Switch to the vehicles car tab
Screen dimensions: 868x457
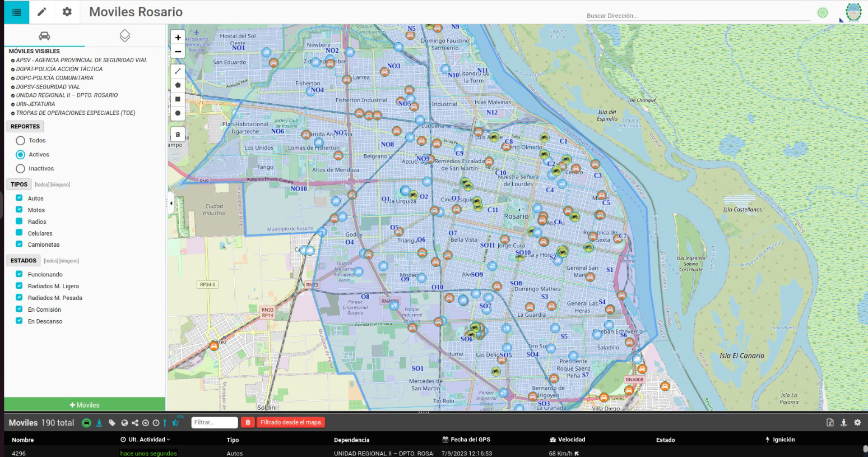pyautogui.click(x=44, y=36)
